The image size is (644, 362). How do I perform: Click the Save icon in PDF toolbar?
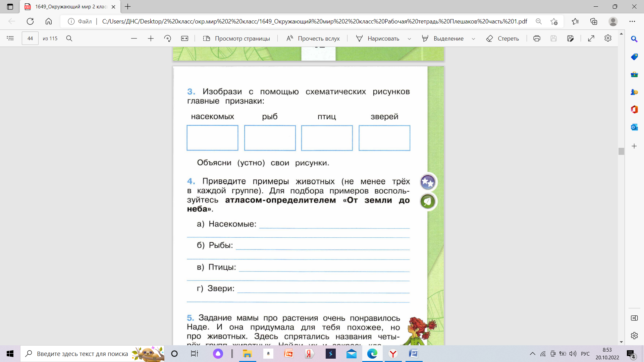click(553, 39)
